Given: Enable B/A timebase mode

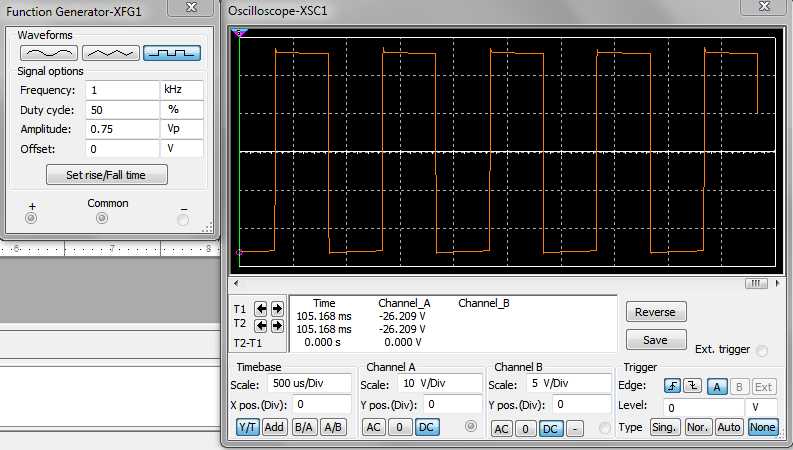Looking at the screenshot, I should pyautogui.click(x=303, y=427).
